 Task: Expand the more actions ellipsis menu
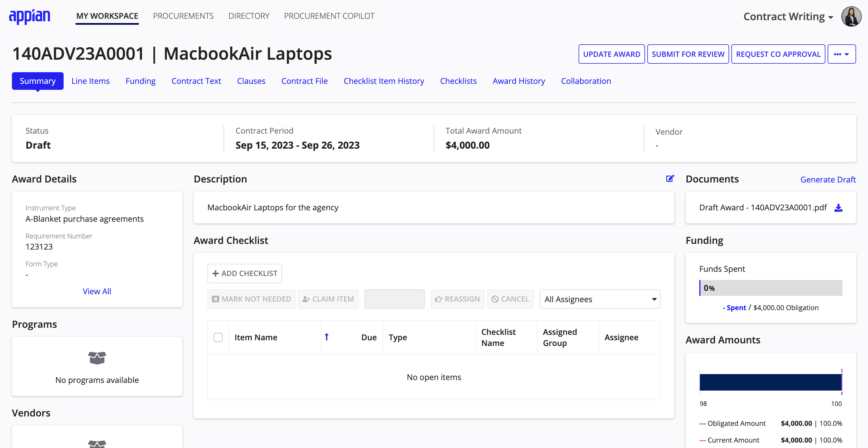click(x=841, y=54)
